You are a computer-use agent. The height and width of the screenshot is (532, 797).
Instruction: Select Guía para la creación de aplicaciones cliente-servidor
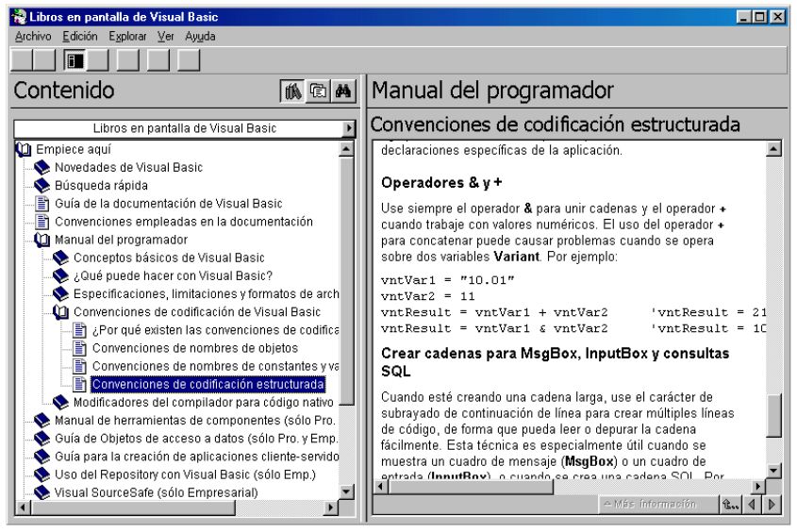click(197, 457)
